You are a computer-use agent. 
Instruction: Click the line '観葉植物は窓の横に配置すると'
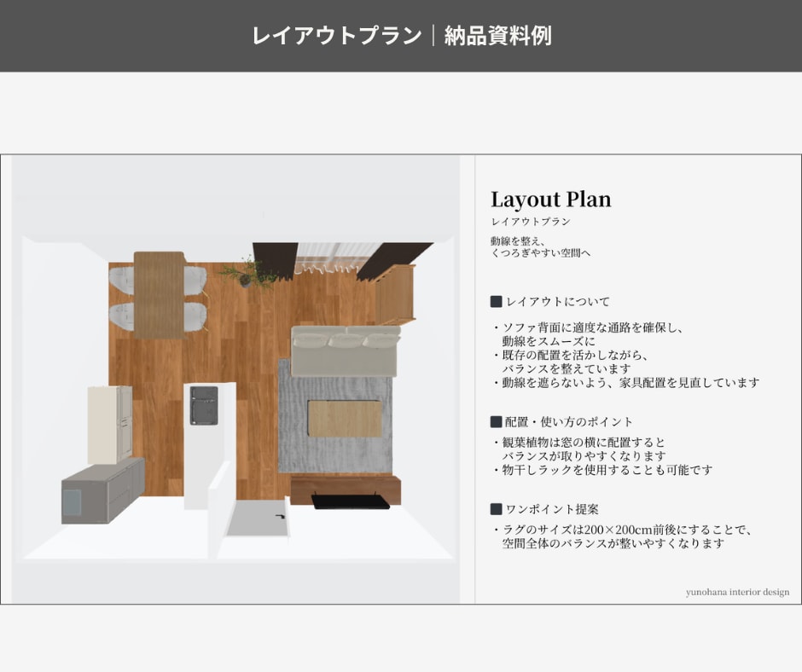(x=584, y=443)
